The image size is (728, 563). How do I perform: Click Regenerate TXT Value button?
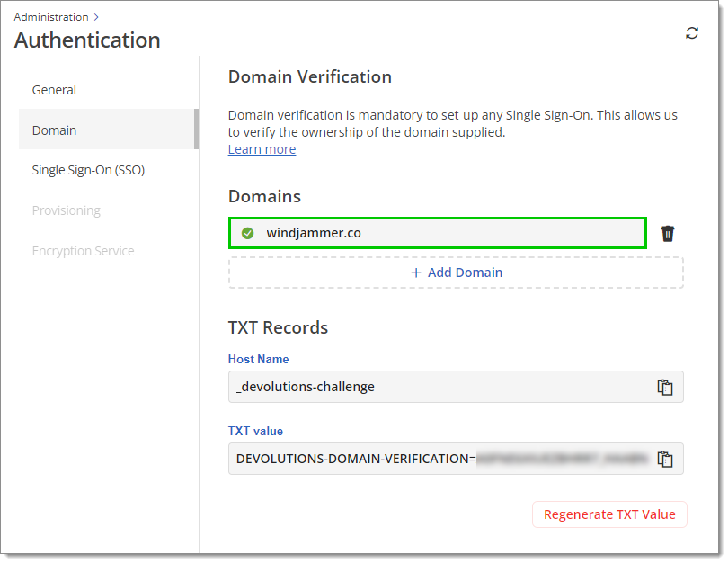click(609, 514)
